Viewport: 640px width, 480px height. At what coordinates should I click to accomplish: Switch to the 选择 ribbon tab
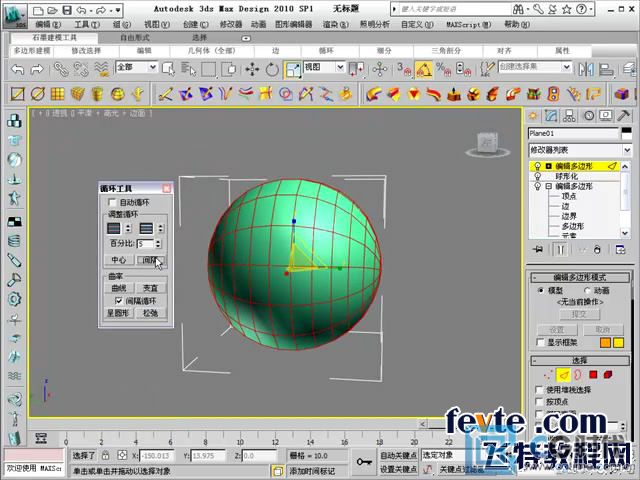pos(200,38)
